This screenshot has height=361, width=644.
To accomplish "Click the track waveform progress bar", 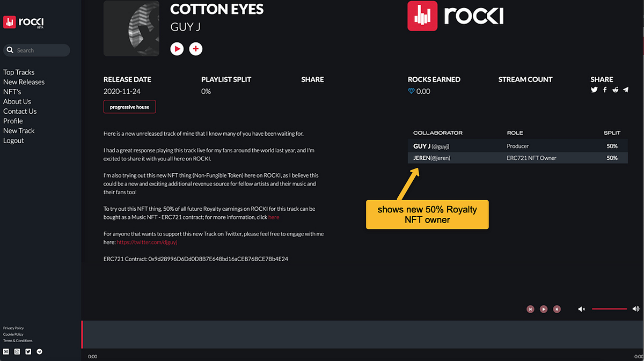I will tap(362, 335).
